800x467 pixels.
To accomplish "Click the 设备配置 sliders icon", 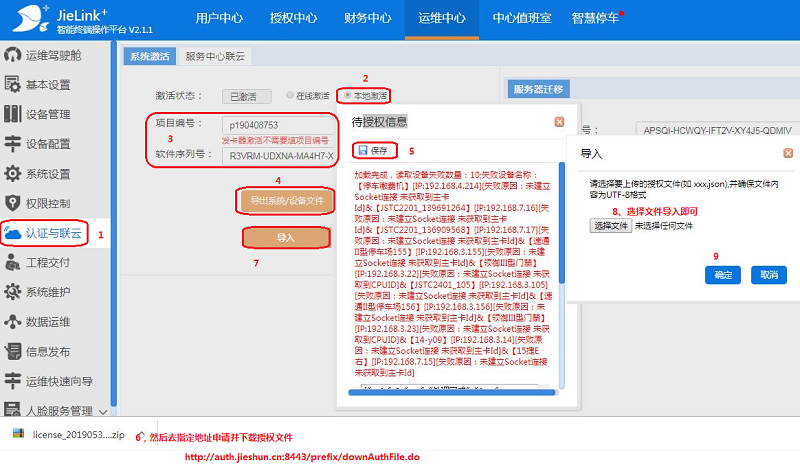I will [x=12, y=143].
